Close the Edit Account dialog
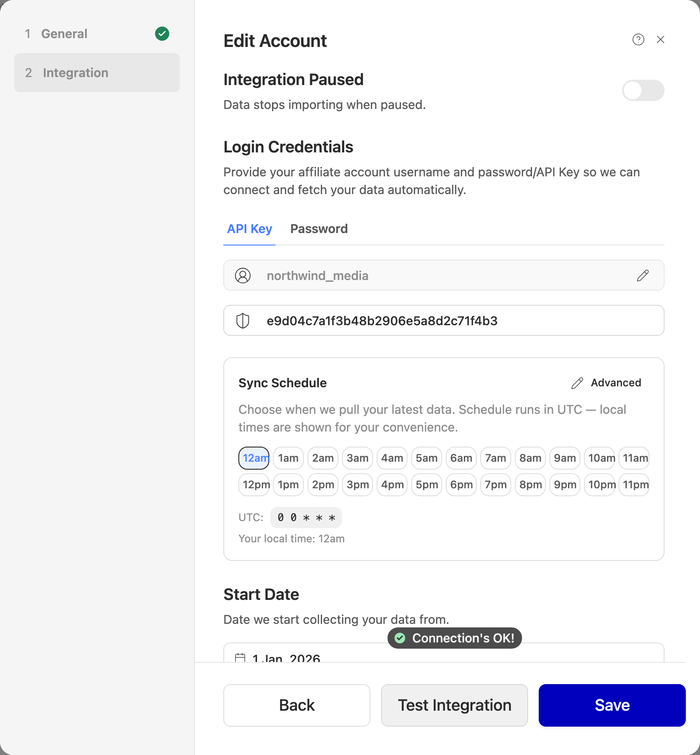 coord(661,39)
